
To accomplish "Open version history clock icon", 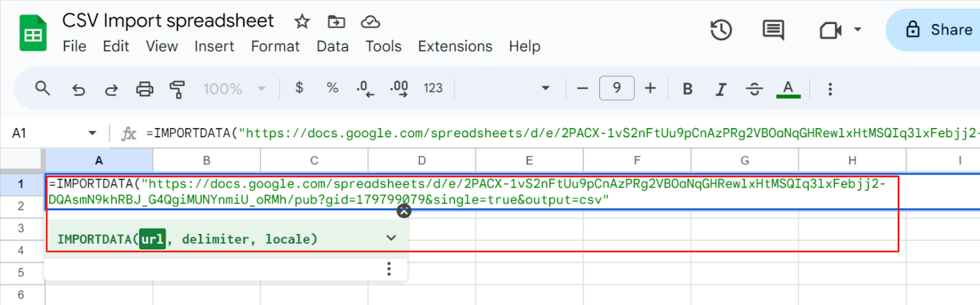I will pyautogui.click(x=721, y=30).
